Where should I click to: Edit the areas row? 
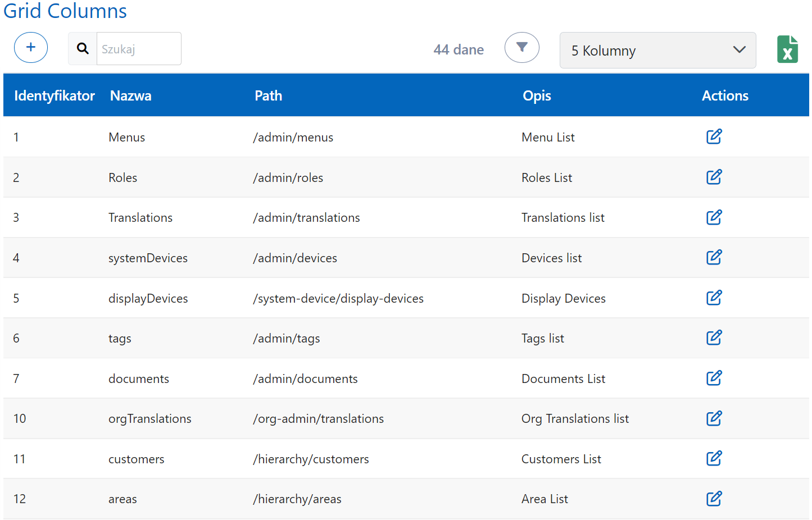click(714, 499)
